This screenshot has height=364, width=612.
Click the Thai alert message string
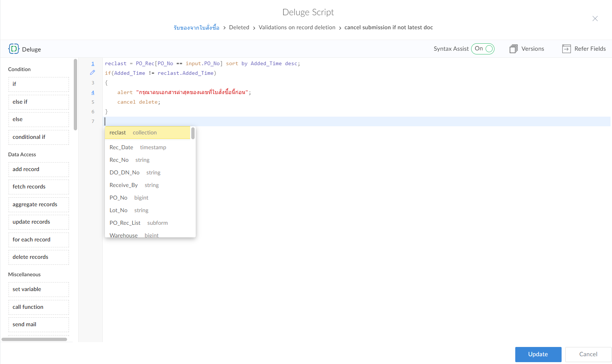192,92
